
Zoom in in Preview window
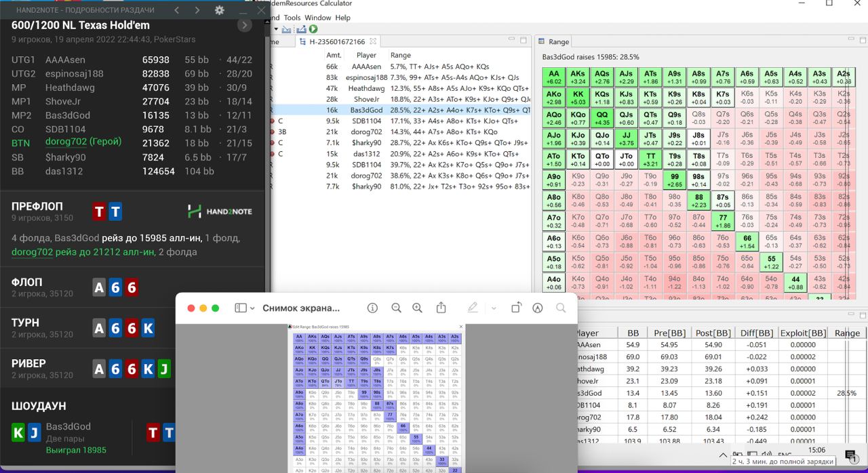click(417, 308)
